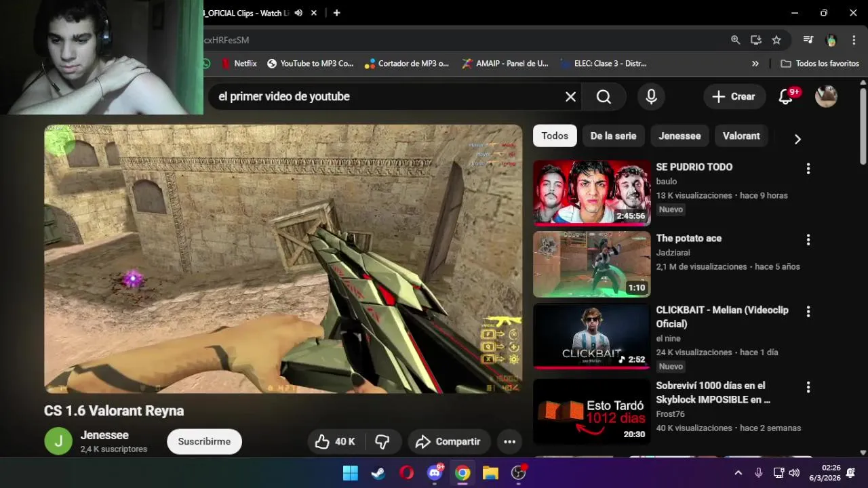868x488 pixels.
Task: Show more filter chips with right arrow
Action: (797, 139)
